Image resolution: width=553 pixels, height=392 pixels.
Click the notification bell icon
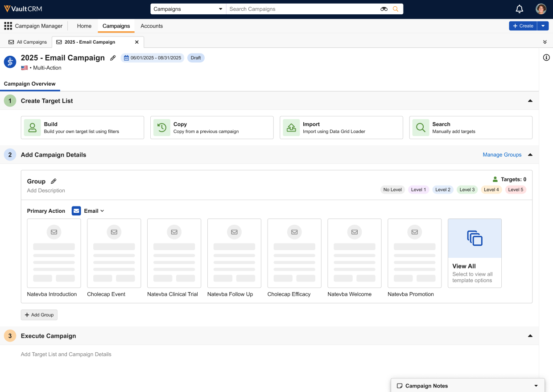point(519,9)
